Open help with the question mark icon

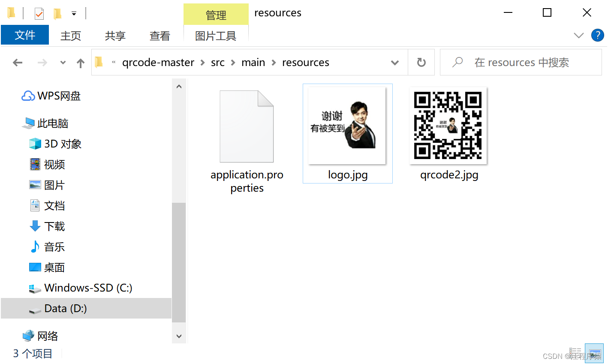point(597,35)
